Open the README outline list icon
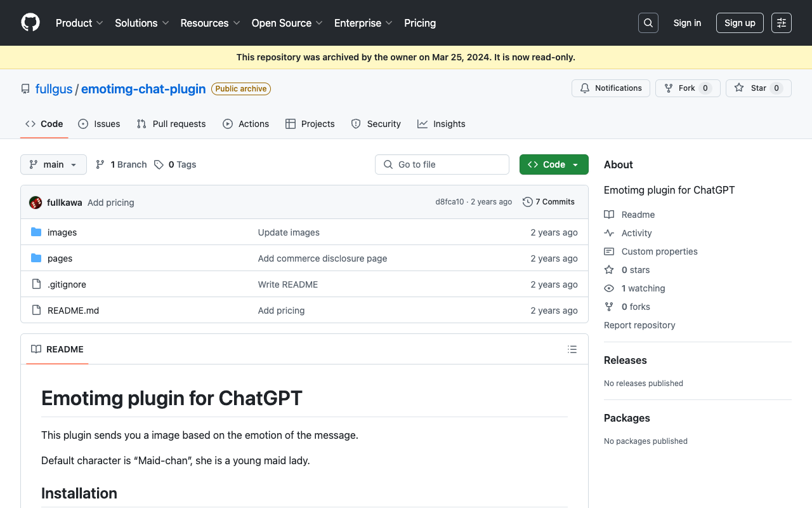 coord(572,349)
